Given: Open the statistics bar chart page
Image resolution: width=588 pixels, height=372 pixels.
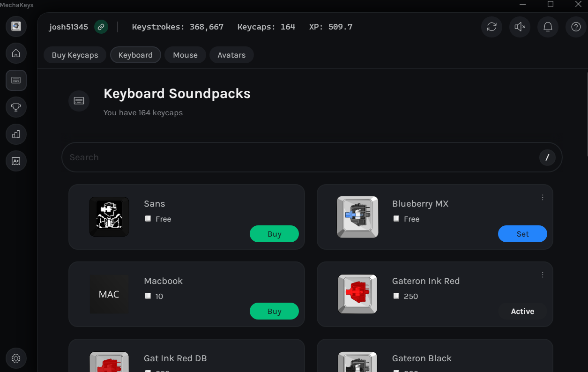Looking at the screenshot, I should coord(16,134).
